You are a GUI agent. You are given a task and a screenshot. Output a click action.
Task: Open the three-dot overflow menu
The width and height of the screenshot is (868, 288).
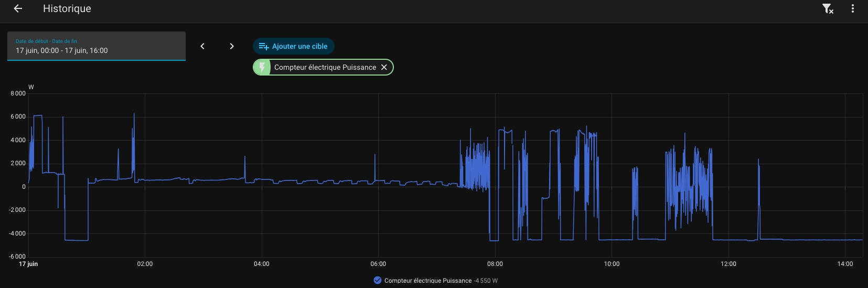pyautogui.click(x=853, y=8)
